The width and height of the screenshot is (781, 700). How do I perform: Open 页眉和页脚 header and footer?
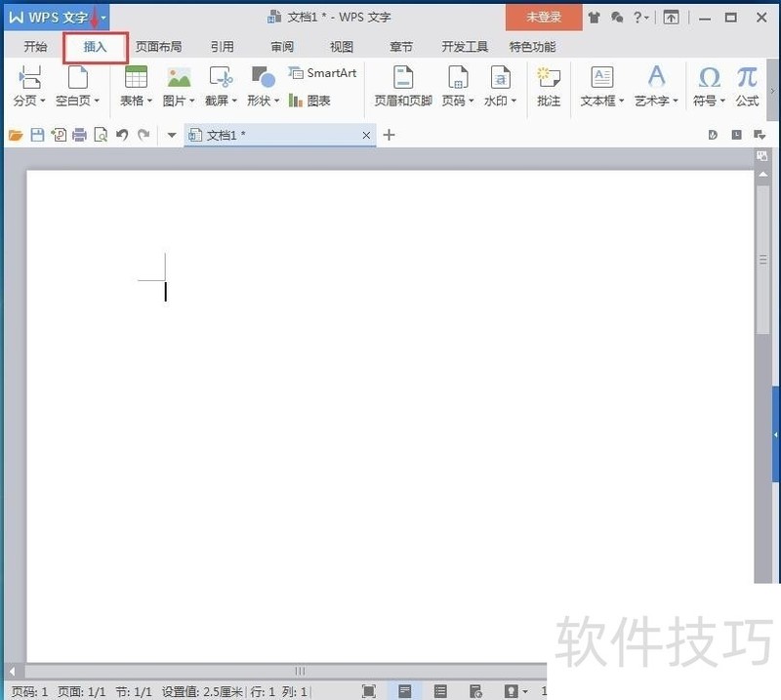pyautogui.click(x=403, y=86)
